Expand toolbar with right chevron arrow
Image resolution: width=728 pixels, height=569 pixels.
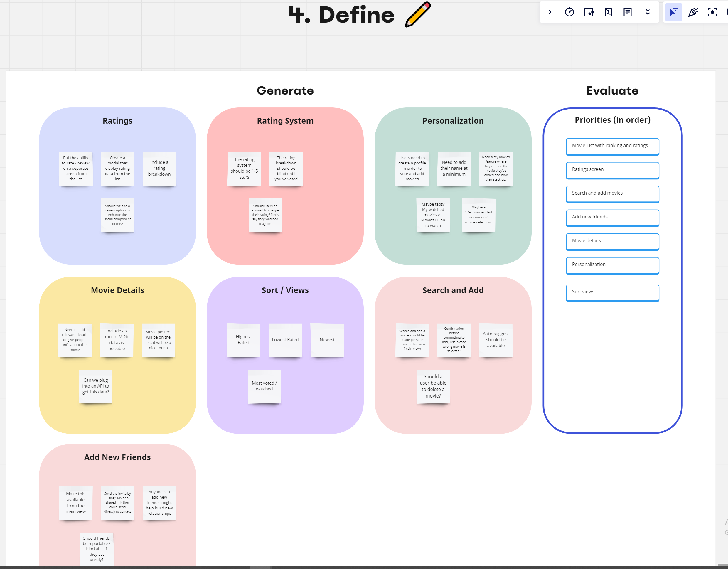pyautogui.click(x=550, y=12)
